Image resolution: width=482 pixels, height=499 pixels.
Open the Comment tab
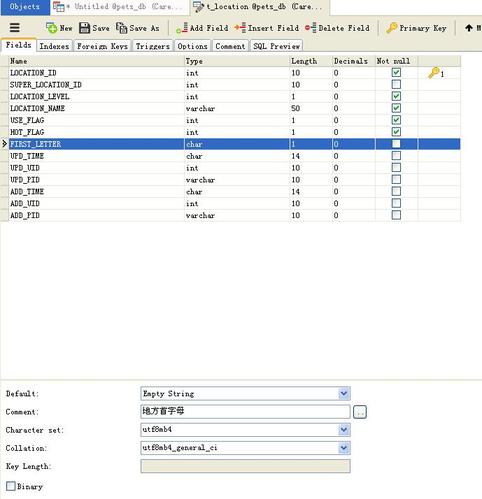(230, 46)
